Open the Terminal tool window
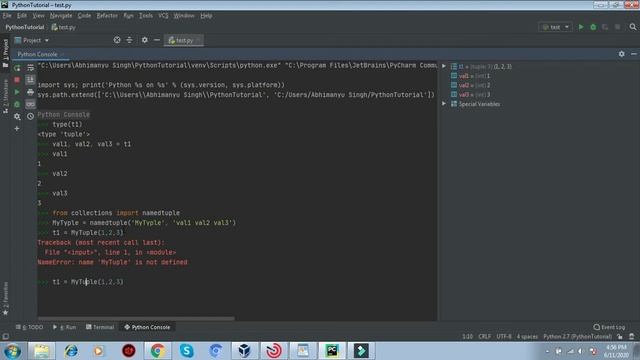 point(100,327)
